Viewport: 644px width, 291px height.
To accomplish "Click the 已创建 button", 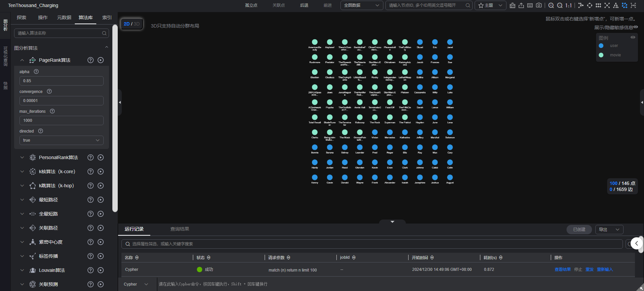I will (579, 230).
